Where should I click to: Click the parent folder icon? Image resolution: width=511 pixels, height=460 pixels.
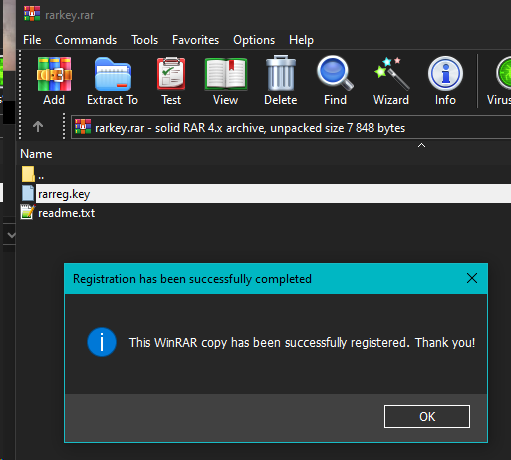coord(28,174)
